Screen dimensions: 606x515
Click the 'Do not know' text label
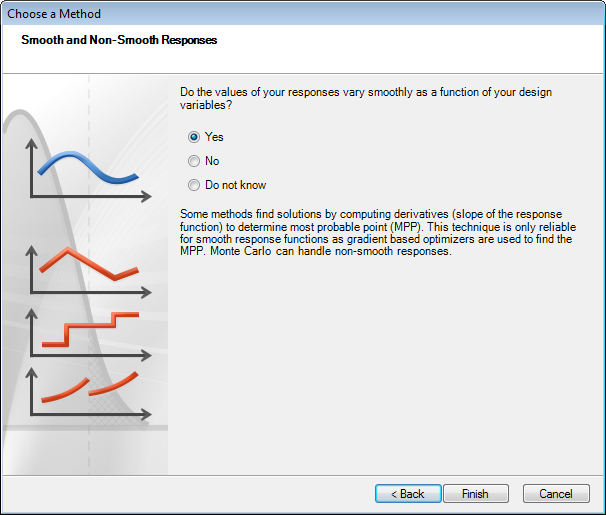pos(235,185)
